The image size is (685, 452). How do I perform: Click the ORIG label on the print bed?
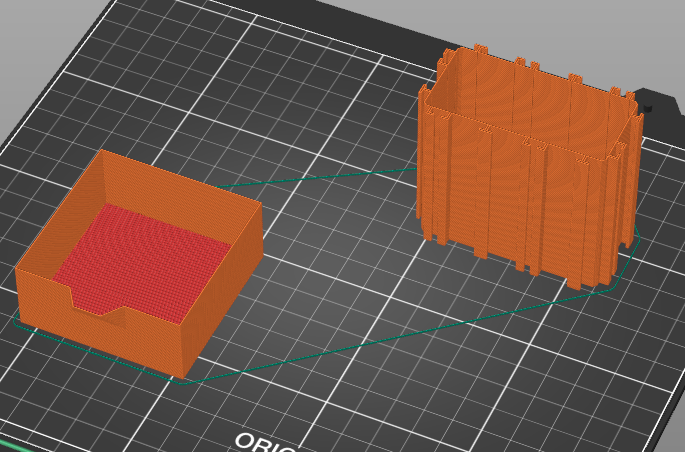tap(268, 442)
